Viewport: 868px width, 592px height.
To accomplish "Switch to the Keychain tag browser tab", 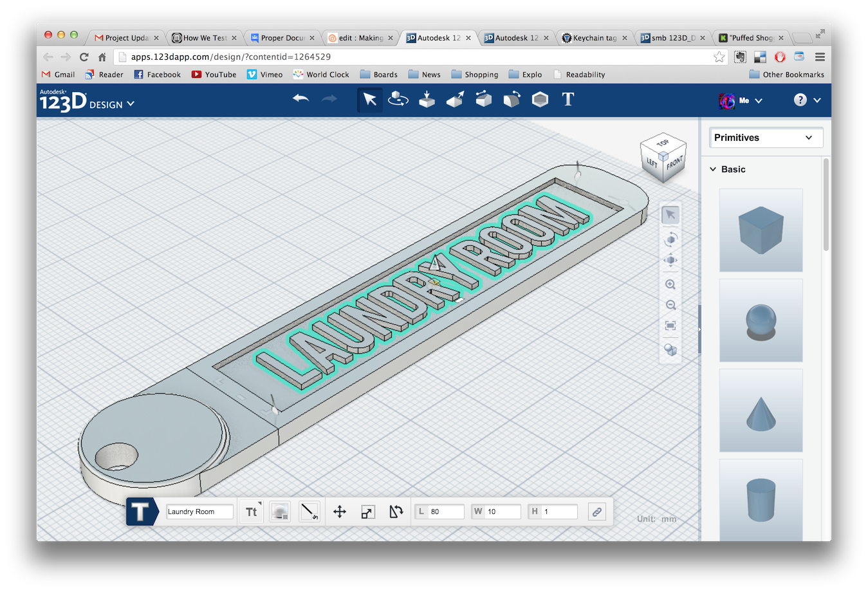I will (593, 37).
